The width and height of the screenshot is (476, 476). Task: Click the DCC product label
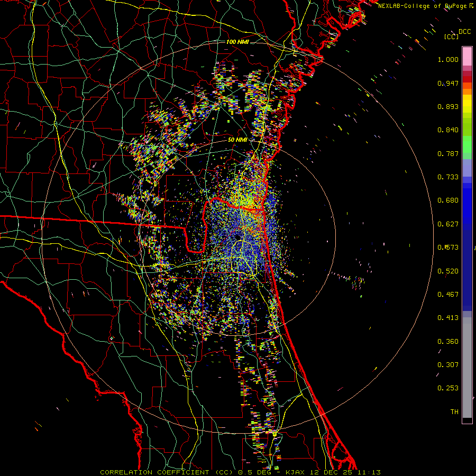coord(465,32)
